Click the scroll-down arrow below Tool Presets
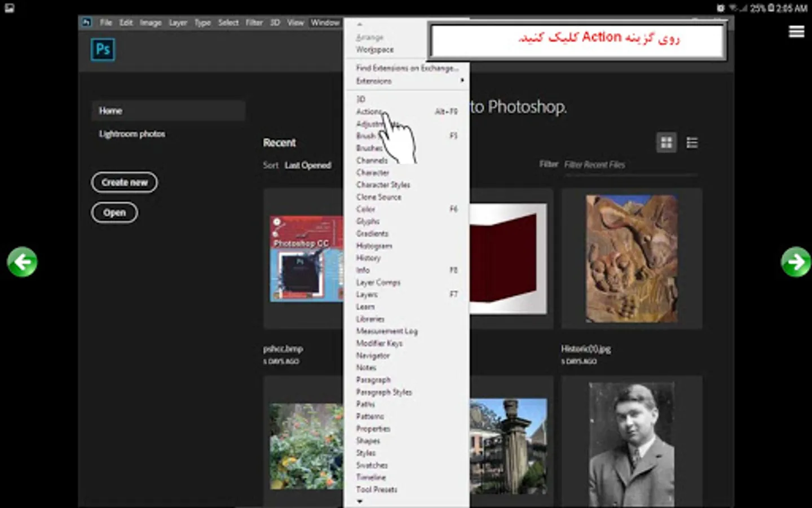Screen dimensions: 812x508 point(360,501)
